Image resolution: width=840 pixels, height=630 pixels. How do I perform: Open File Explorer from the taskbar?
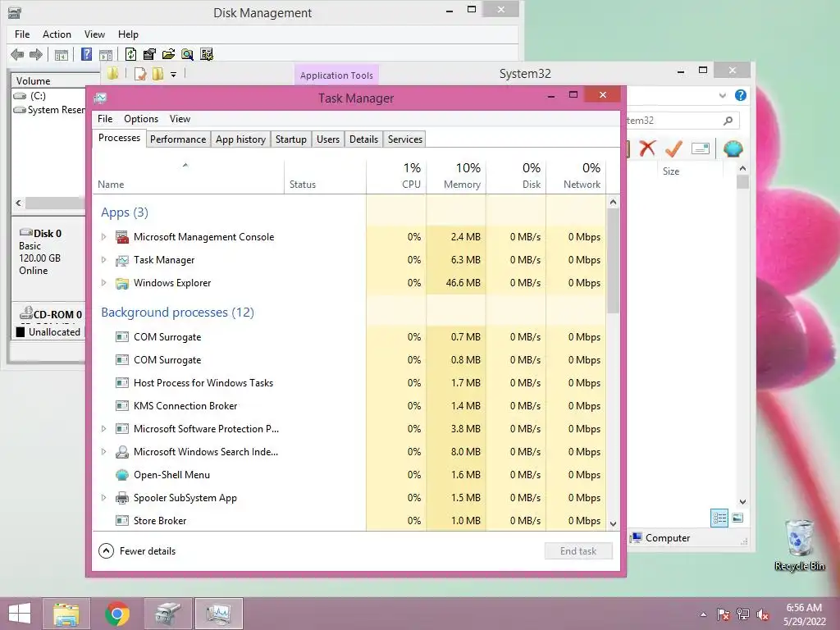pyautogui.click(x=66, y=614)
